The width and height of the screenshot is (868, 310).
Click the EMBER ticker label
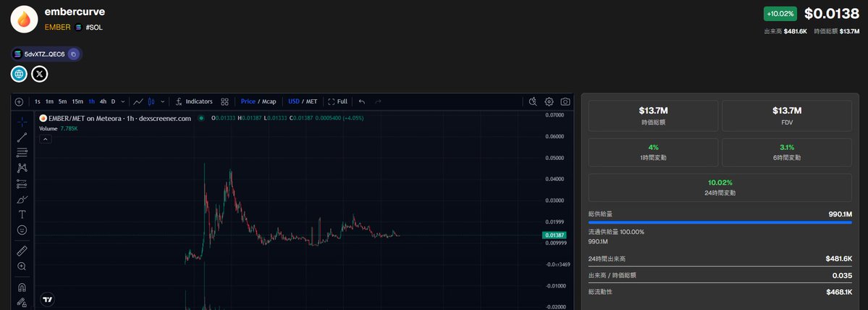pos(58,27)
